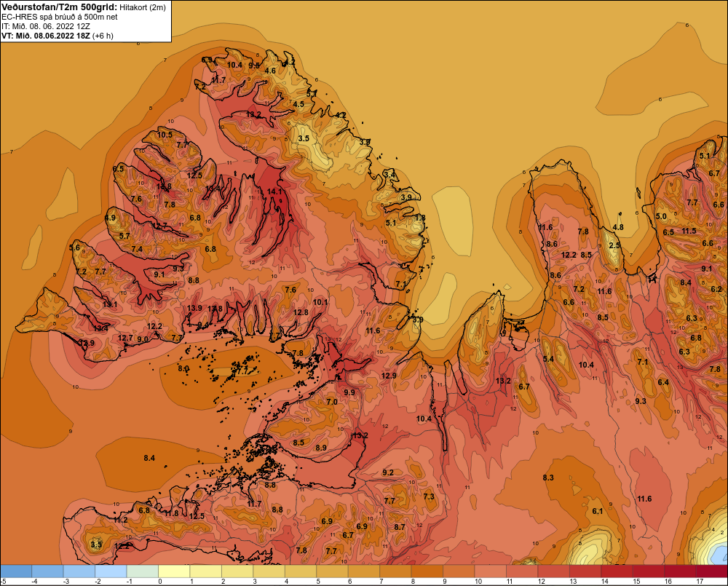Viewport: 728px width, 586px height.
Task: Click the 5.0 temperature value
Action: pyautogui.click(x=661, y=216)
